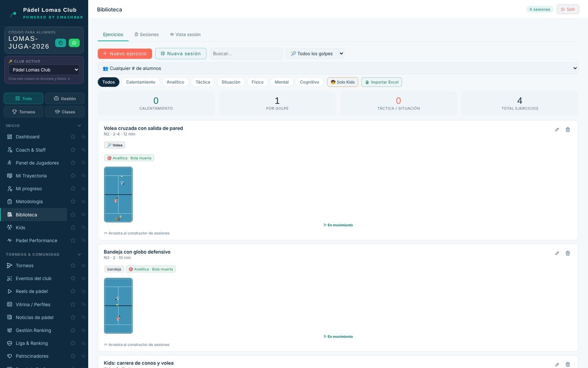Open Crea más clubes en Accesos y Roles link

pyautogui.click(x=39, y=79)
